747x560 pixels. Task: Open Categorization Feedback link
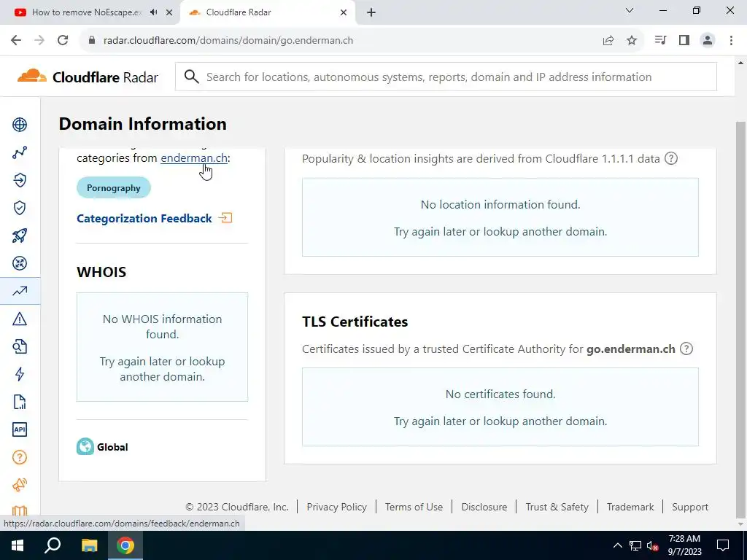144,218
